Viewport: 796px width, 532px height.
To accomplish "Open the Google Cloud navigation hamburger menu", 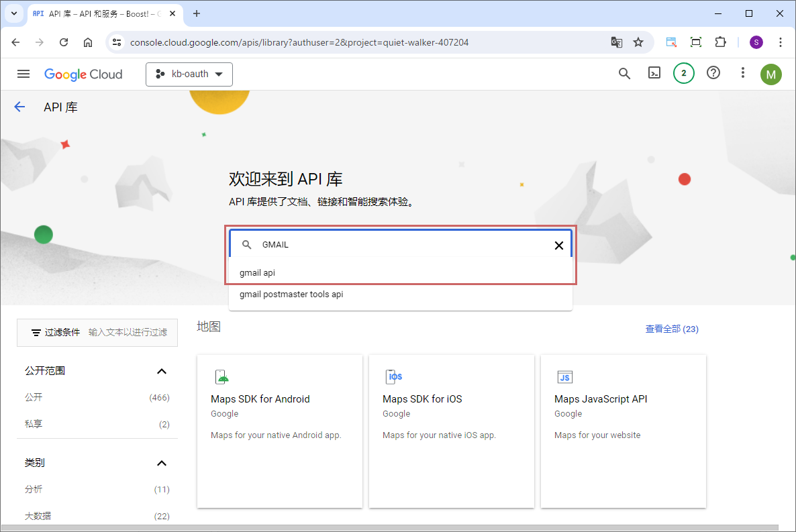I will click(x=23, y=74).
